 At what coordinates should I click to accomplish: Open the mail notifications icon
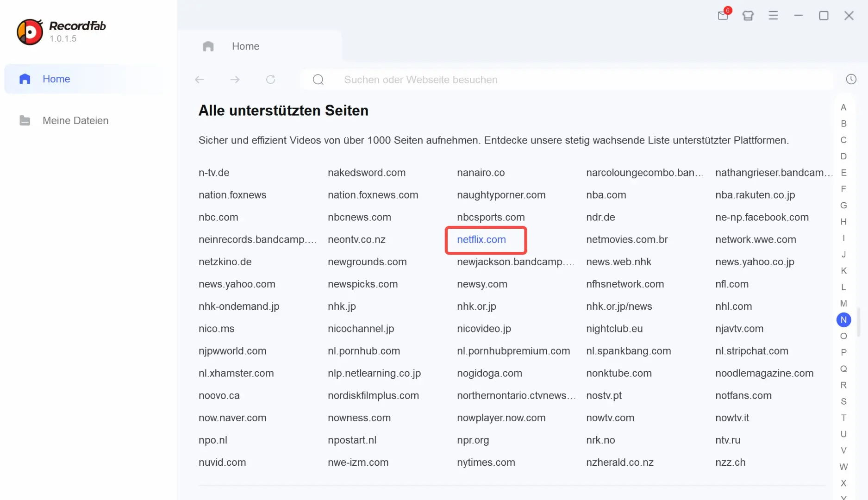723,15
